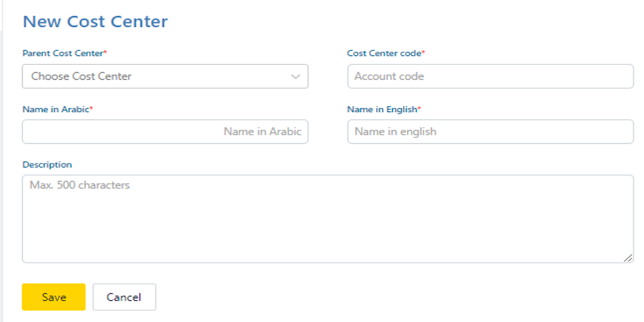Viewport: 644px width, 322px height.
Task: Click the 'Name in Arabic' label
Action: (x=55, y=109)
